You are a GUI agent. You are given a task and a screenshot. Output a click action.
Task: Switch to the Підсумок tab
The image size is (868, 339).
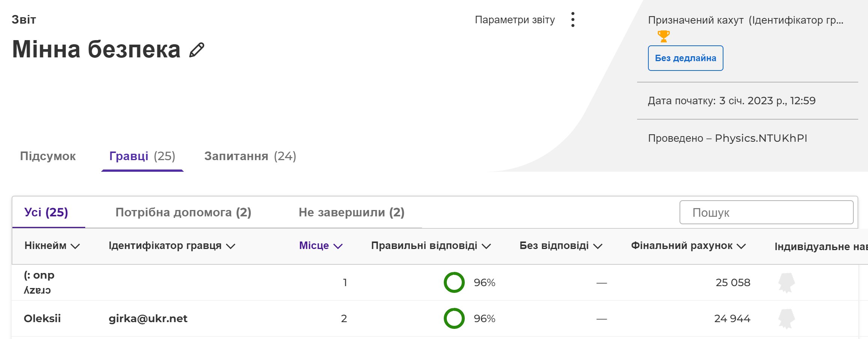tap(48, 156)
